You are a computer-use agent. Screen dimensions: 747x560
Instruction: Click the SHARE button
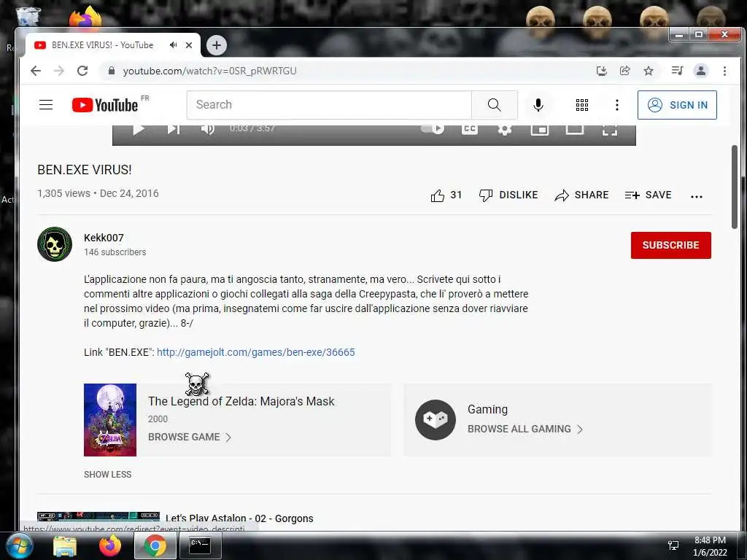tap(581, 195)
